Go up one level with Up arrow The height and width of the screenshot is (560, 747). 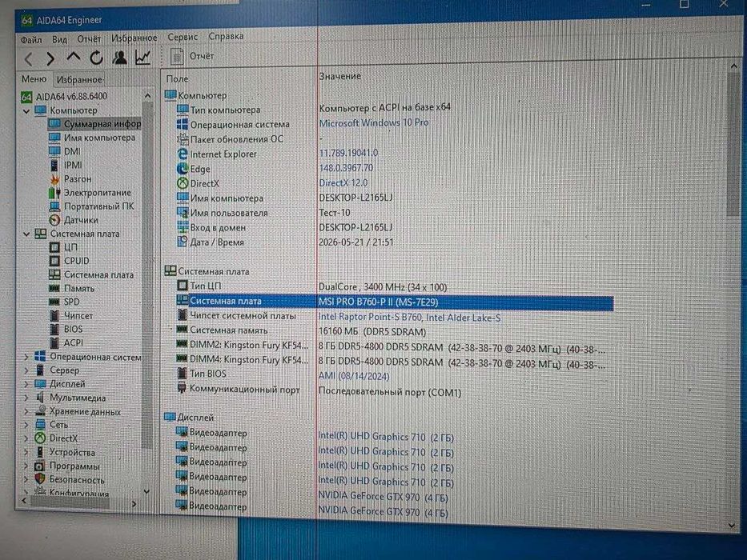click(x=74, y=58)
